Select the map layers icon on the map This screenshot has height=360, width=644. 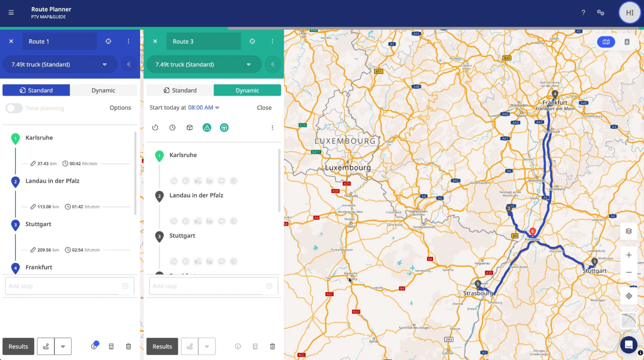(x=628, y=231)
